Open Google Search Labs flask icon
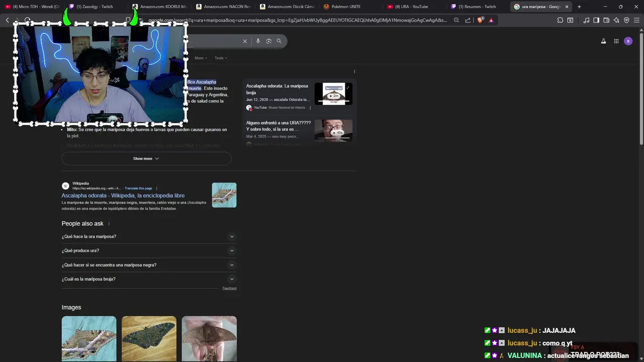The height and width of the screenshot is (362, 644). pos(603,41)
